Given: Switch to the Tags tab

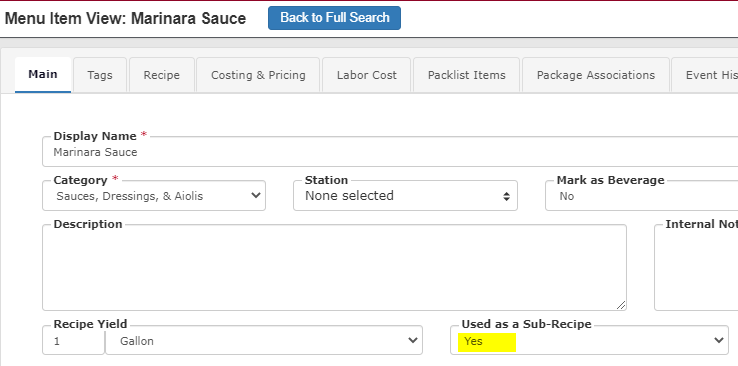Looking at the screenshot, I should pos(100,75).
